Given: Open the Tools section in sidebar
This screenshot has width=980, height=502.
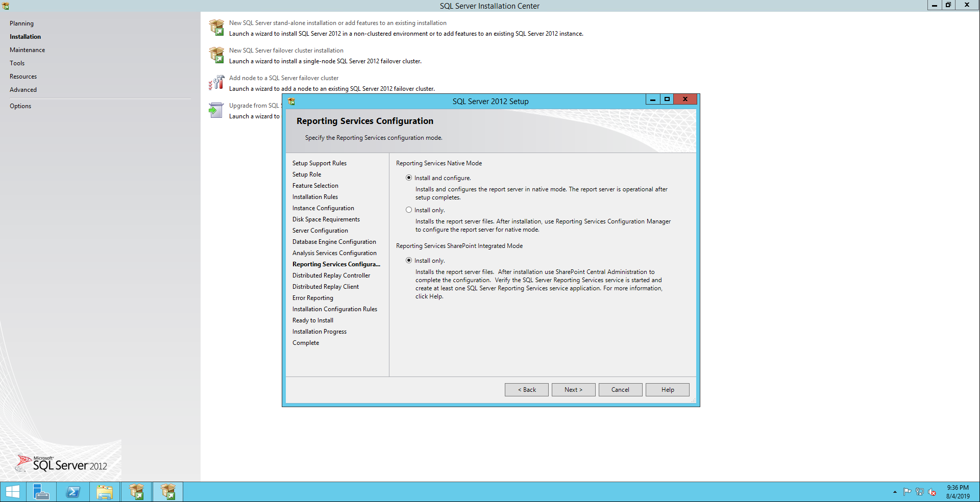Looking at the screenshot, I should click(17, 63).
